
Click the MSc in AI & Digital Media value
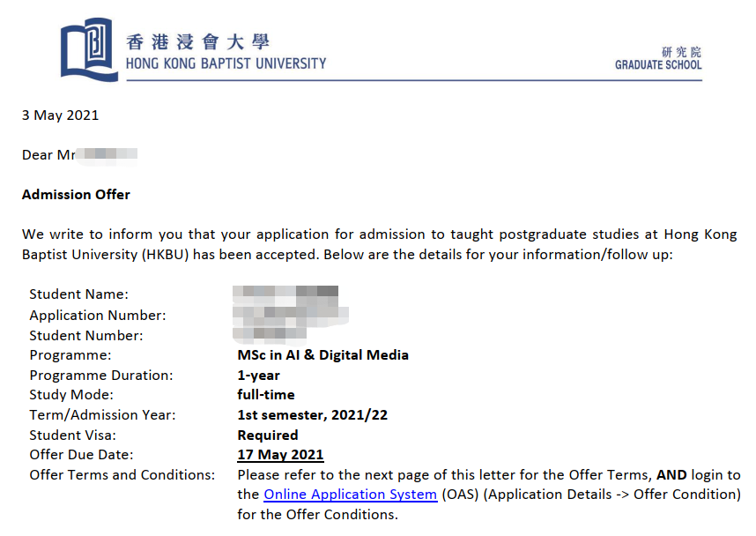tap(322, 355)
